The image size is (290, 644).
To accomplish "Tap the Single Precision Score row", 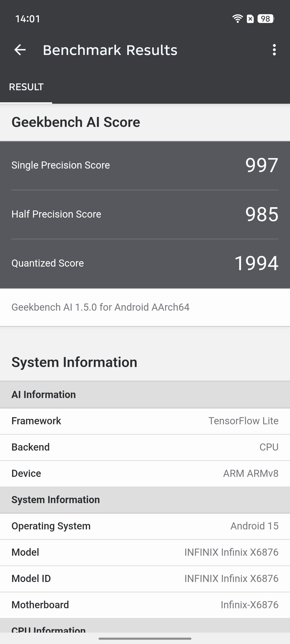I will (145, 165).
